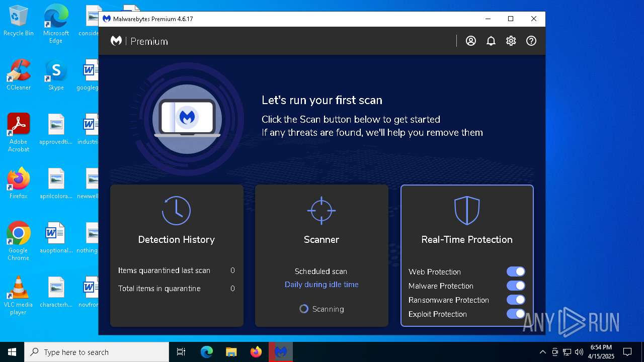Select Google Chrome desktop shortcut
Viewport: 644px width, 362px height.
click(19, 241)
